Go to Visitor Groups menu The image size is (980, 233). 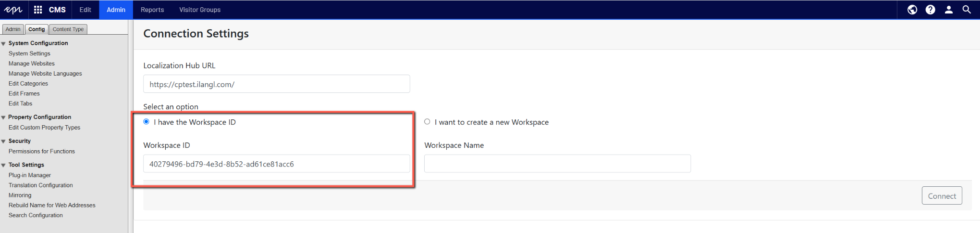coord(200,10)
